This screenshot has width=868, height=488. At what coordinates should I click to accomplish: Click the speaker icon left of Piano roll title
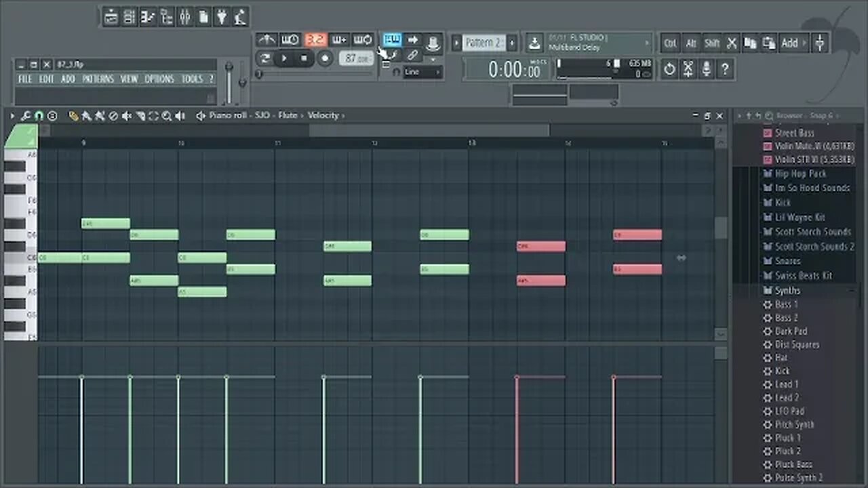pyautogui.click(x=201, y=115)
